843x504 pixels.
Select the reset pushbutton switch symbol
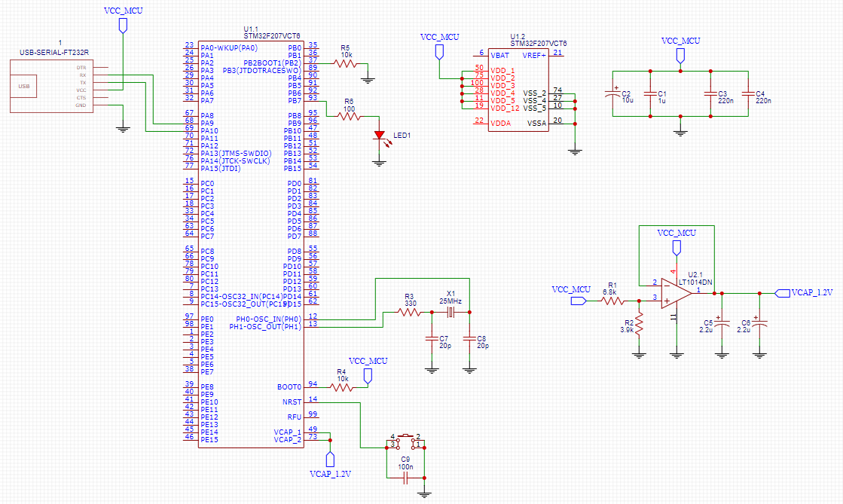coord(405,442)
